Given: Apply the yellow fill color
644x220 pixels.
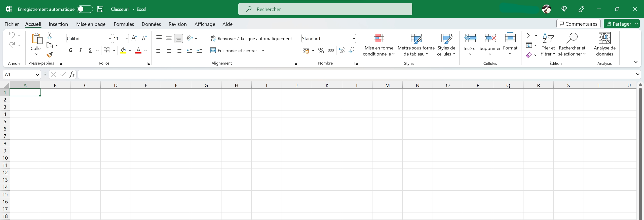Looking at the screenshot, I should point(123,50).
